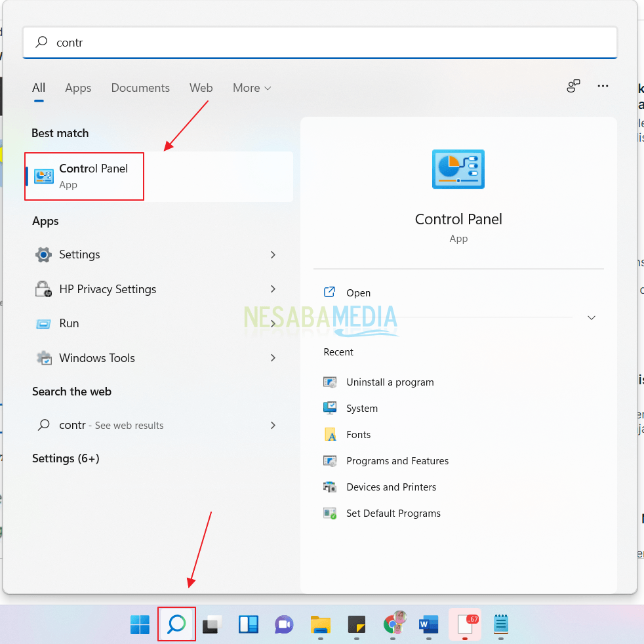
Task: Open Widgets from the taskbar
Action: point(249,625)
